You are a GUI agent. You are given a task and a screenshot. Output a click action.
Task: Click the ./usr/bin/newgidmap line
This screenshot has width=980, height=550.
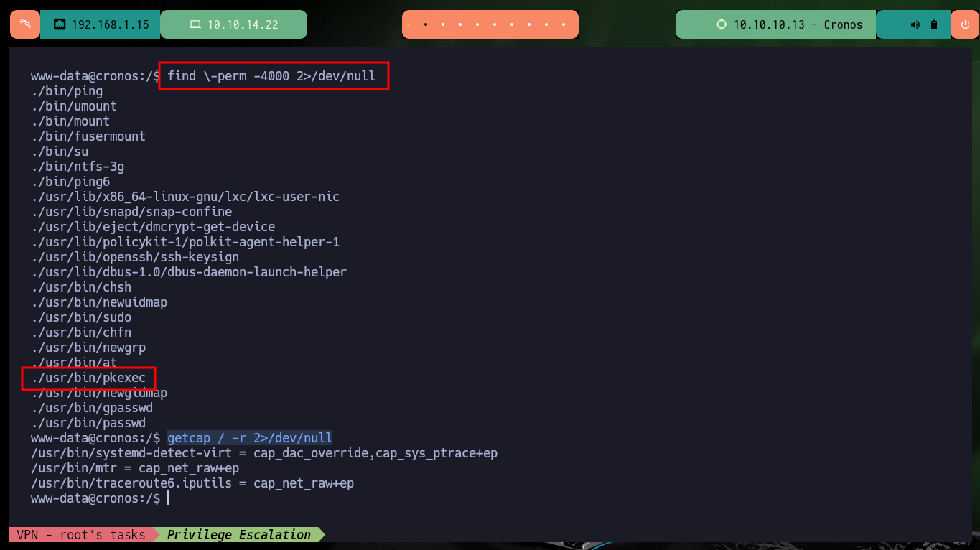99,393
